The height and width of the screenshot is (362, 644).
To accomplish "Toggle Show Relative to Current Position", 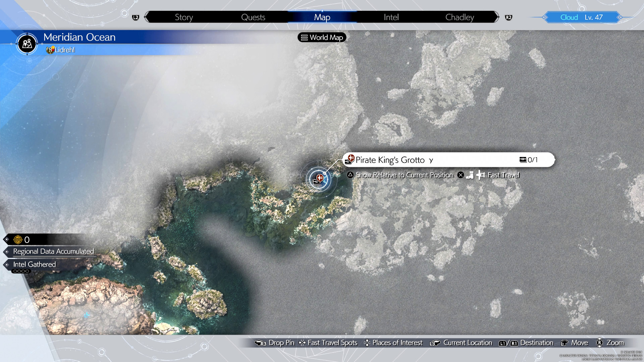I will [x=404, y=175].
